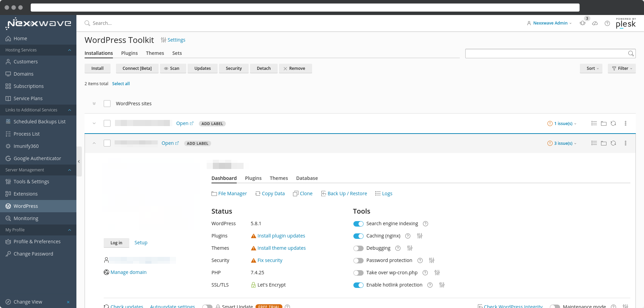Screen dimensions: 644x308
Task: Enable Password protection switch
Action: tap(358, 261)
